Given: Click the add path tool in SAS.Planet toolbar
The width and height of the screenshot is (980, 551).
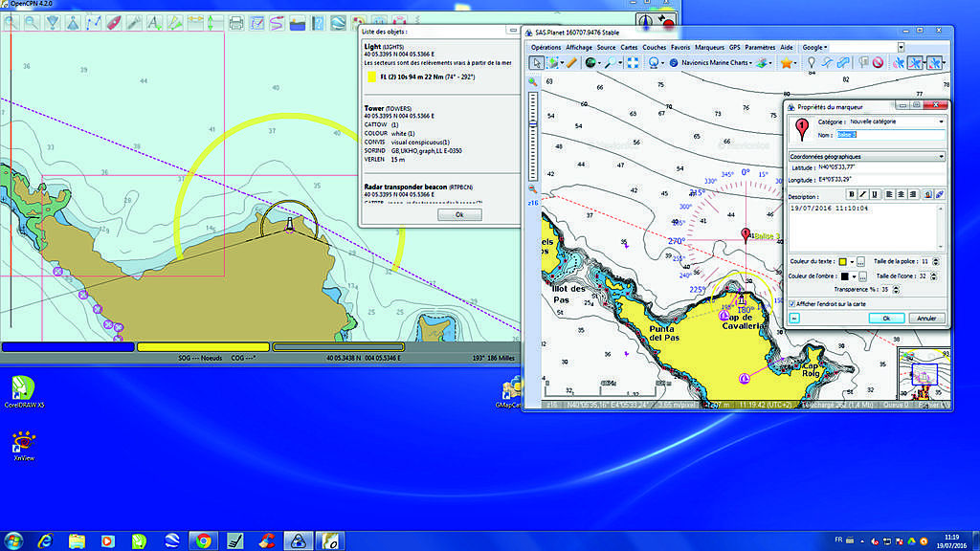Looking at the screenshot, I should coord(828,62).
